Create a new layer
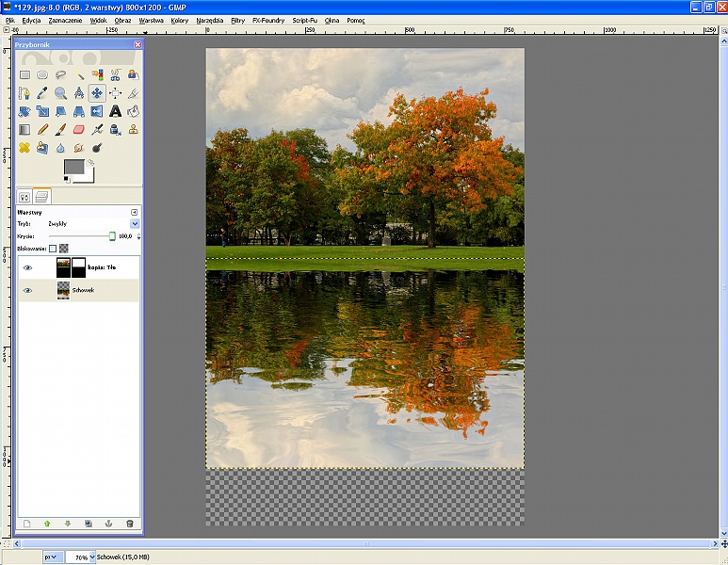728x565 pixels. click(26, 524)
